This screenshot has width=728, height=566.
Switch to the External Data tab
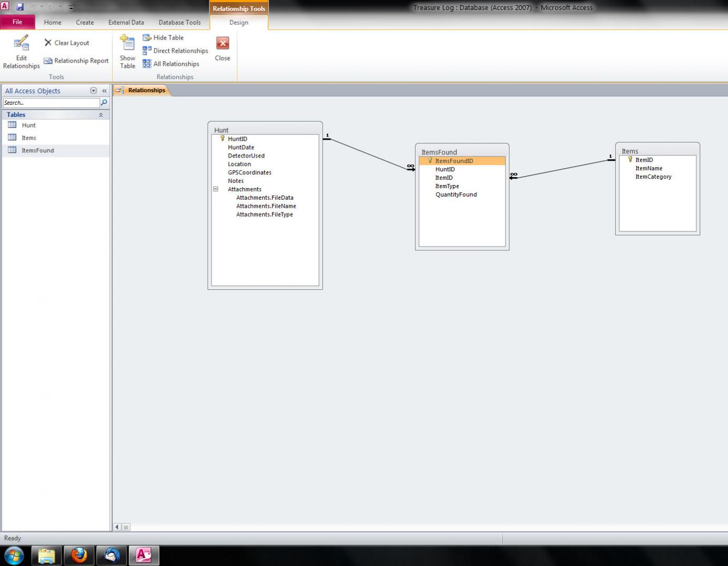(126, 22)
